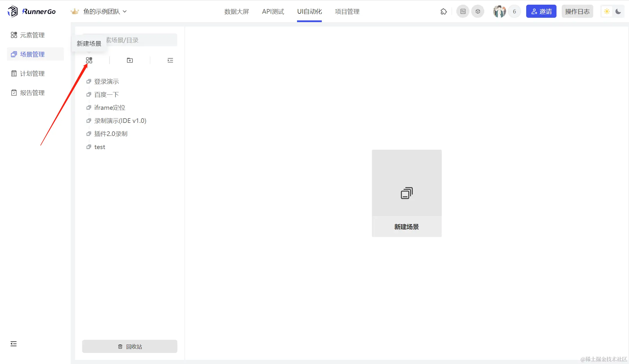Click the expand/collapse list icon

pyautogui.click(x=170, y=60)
